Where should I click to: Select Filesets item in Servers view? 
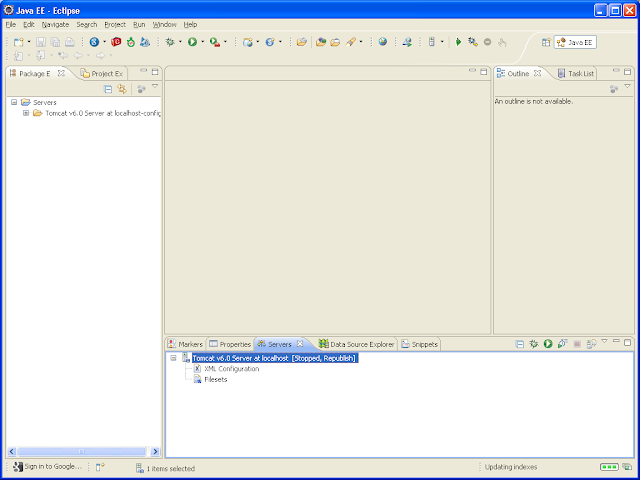[216, 379]
